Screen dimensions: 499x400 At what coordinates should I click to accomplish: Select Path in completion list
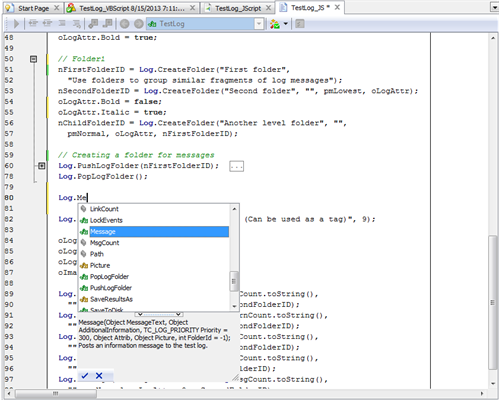[x=97, y=254]
